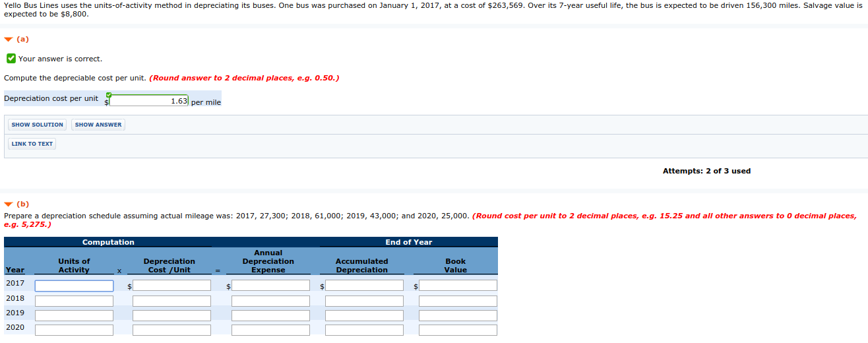Screen dimensions: 868x343
Task: Click the 'Attempts: 2 of 3 used' text
Action: [706, 171]
